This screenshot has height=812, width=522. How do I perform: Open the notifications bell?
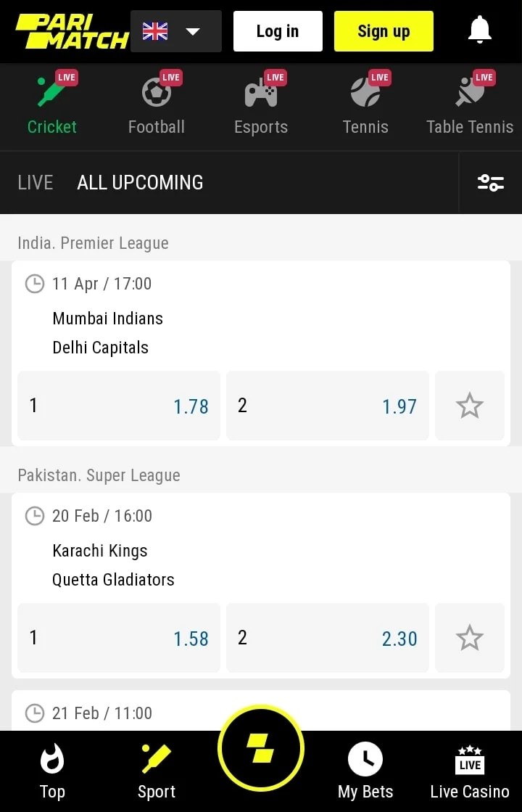pos(479,30)
